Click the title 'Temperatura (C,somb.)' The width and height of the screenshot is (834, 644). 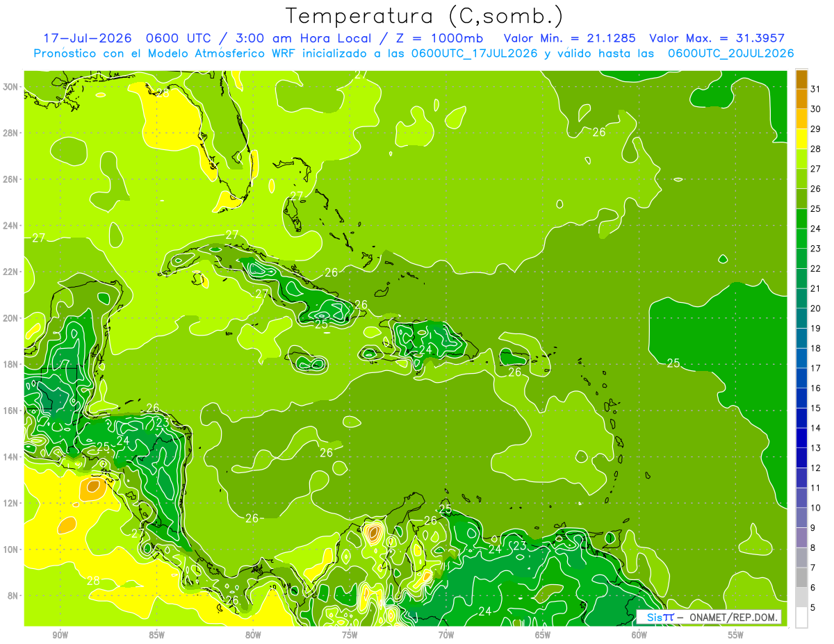425,17
